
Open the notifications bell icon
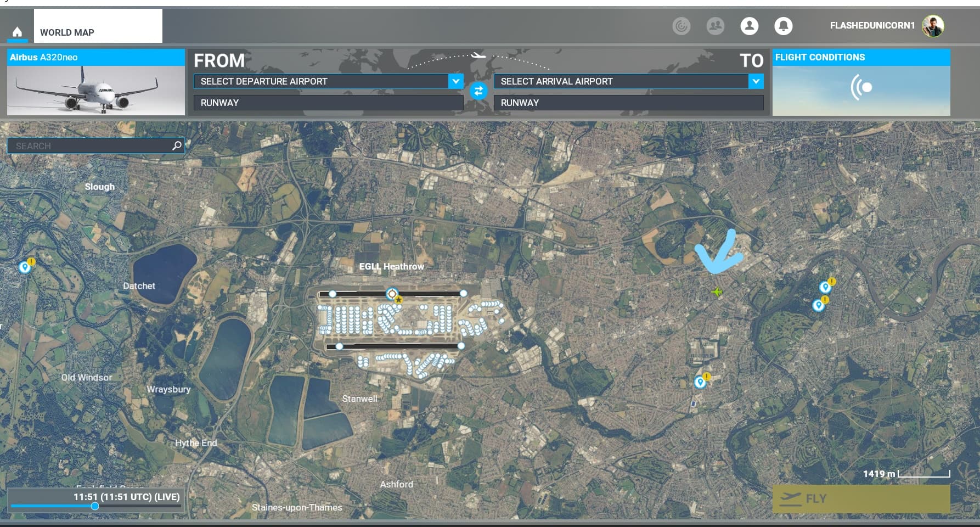click(x=783, y=26)
